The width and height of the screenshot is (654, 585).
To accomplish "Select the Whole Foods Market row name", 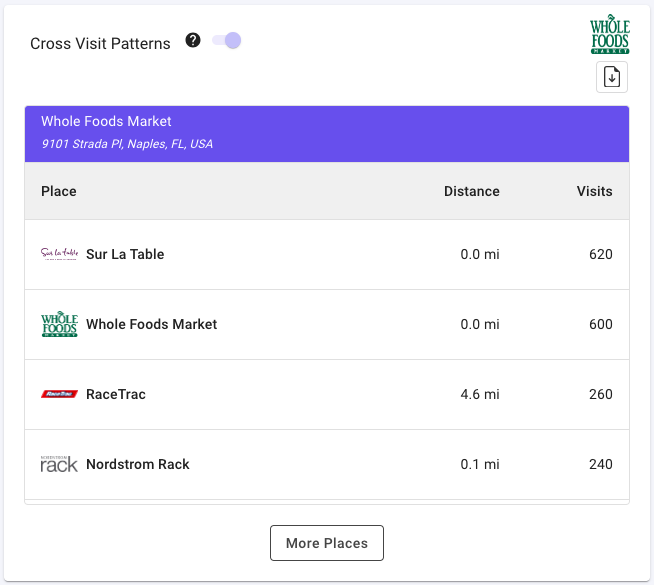I will [x=151, y=324].
